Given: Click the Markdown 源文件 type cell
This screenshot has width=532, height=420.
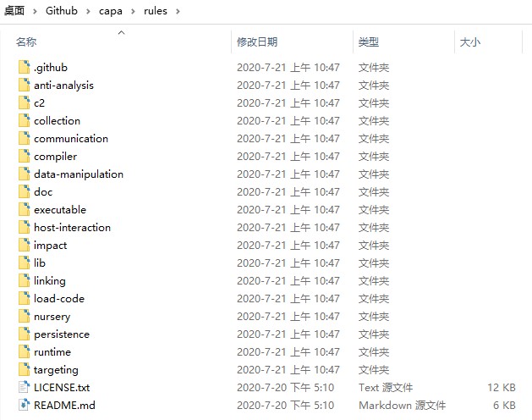Looking at the screenshot, I should click(x=403, y=405).
